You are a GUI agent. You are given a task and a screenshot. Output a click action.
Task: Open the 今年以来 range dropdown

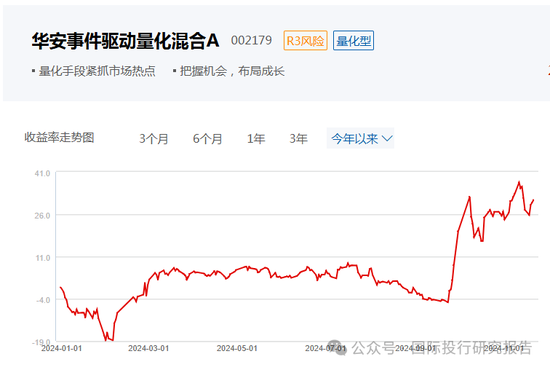click(360, 138)
